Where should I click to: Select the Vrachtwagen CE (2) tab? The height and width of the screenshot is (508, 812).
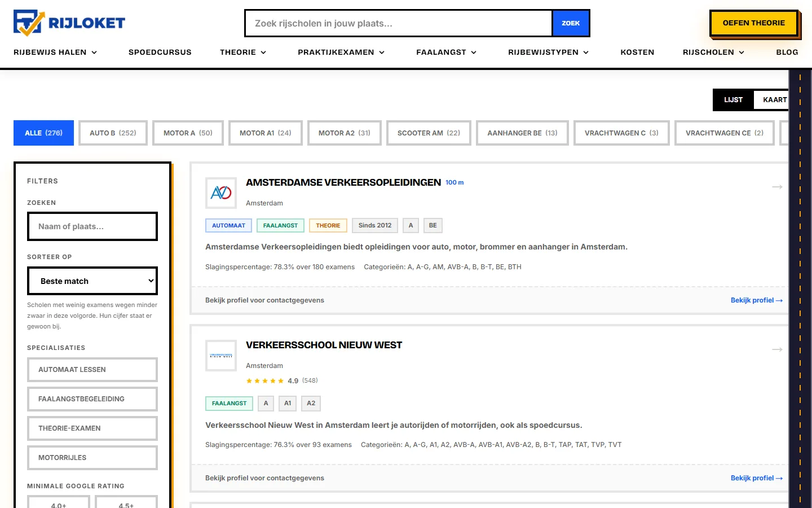725,133
